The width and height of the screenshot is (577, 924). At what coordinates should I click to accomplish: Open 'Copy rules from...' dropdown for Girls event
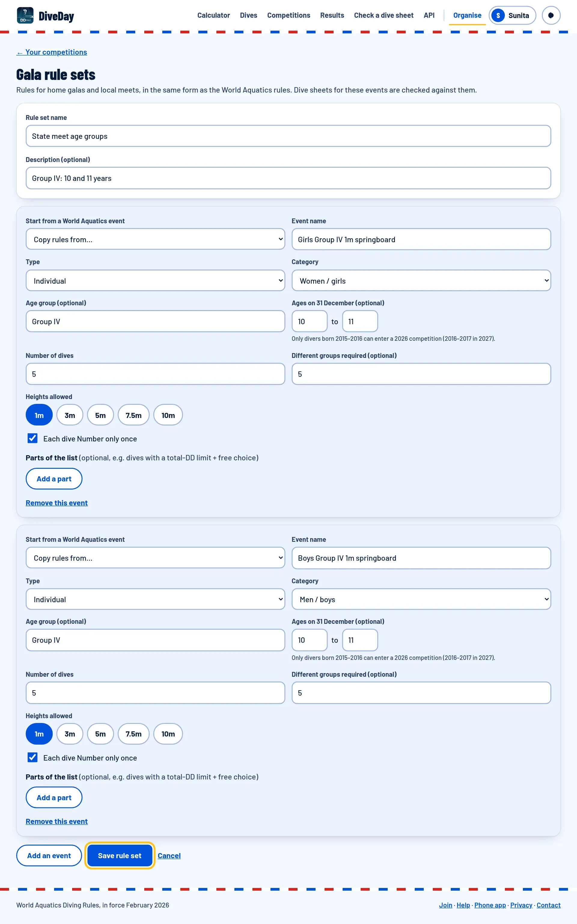click(155, 239)
